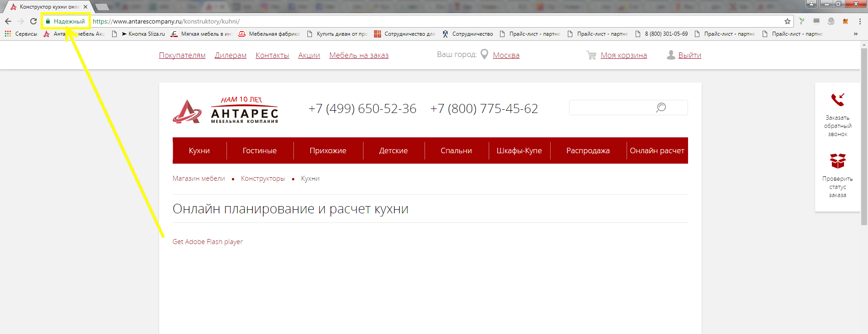Open the Сервисы apps grid icon
The height and width of the screenshot is (334, 868).
(8, 34)
